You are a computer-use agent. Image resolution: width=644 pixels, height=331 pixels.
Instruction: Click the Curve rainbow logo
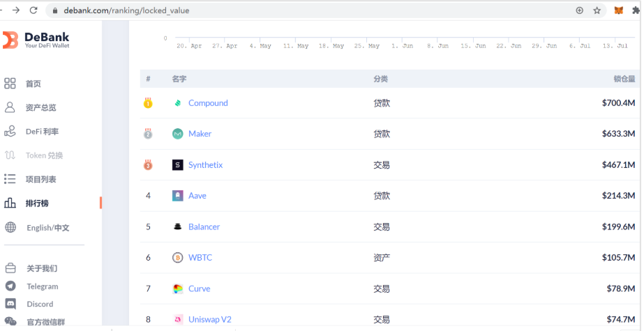coord(177,288)
